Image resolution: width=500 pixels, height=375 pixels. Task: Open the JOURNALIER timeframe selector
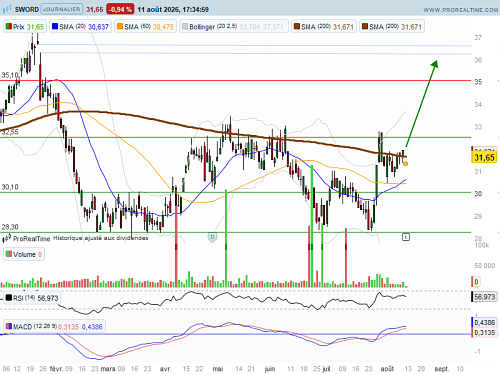point(62,9)
